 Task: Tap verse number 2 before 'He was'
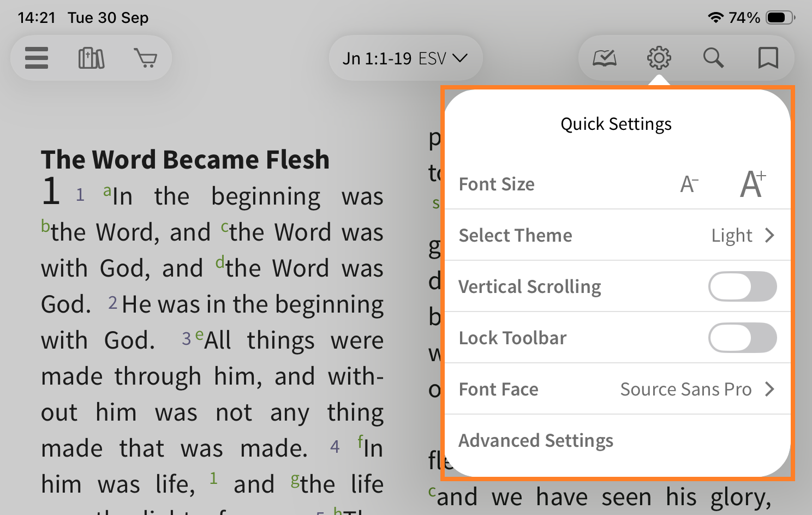click(x=113, y=303)
